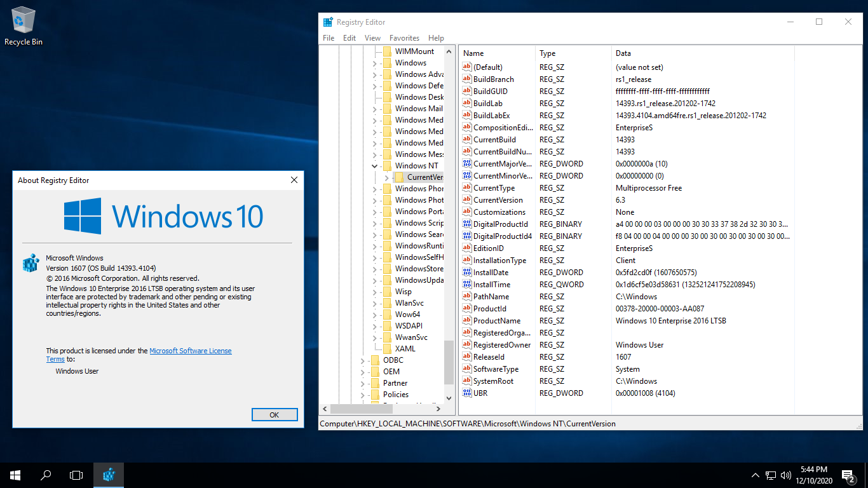
Task: Sort values by Name column header
Action: tap(498, 53)
